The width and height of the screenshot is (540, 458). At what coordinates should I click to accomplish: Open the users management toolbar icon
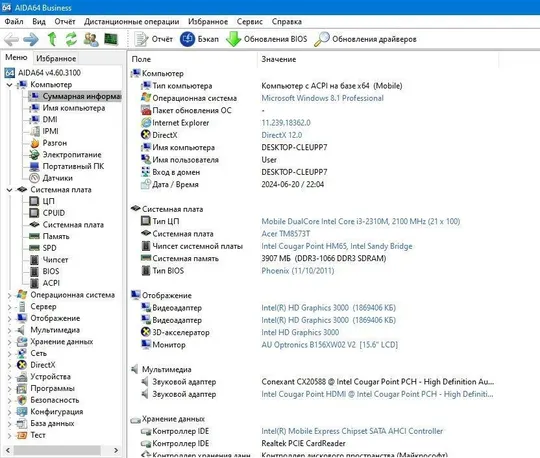[91, 39]
